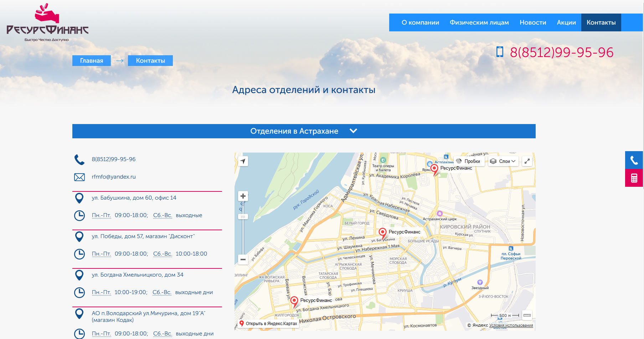Click the Звездный map marker
Viewport: 644px width, 339px height.
pos(480,282)
